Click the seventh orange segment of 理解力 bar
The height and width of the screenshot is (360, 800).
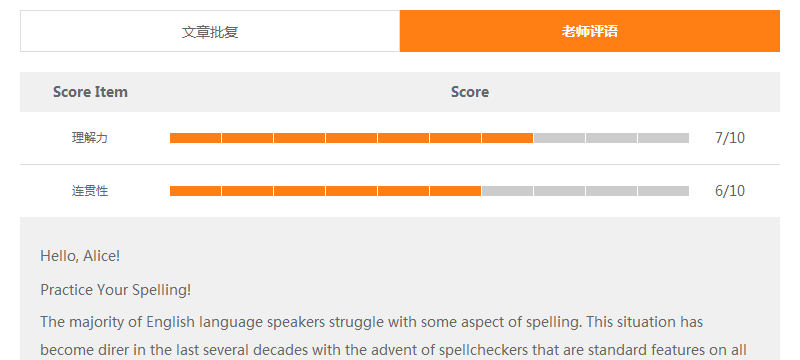tap(508, 138)
